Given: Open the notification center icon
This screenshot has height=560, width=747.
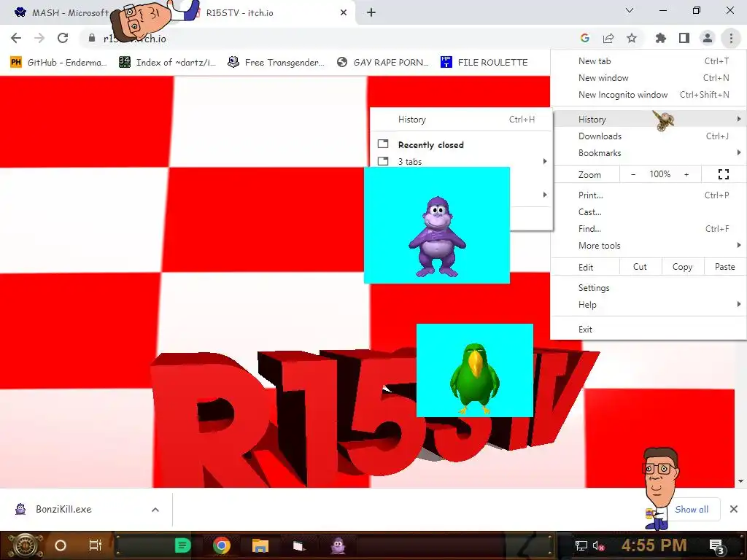Looking at the screenshot, I should click(x=717, y=545).
